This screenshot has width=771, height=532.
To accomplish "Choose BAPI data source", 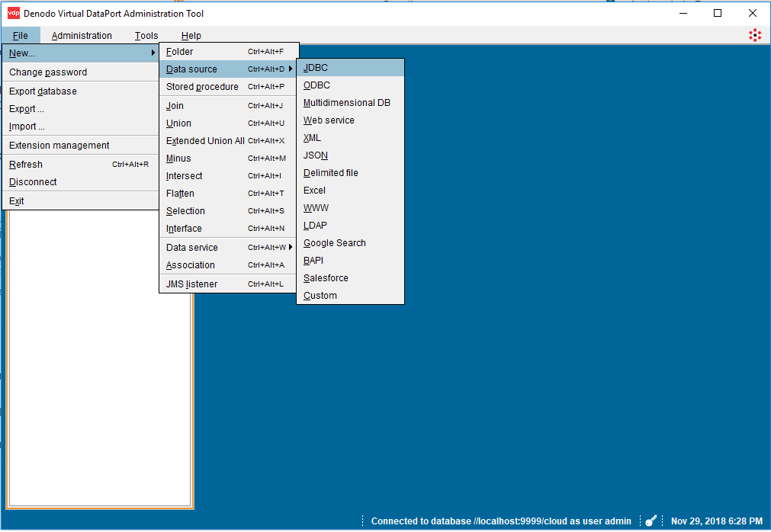I will [x=351, y=261].
